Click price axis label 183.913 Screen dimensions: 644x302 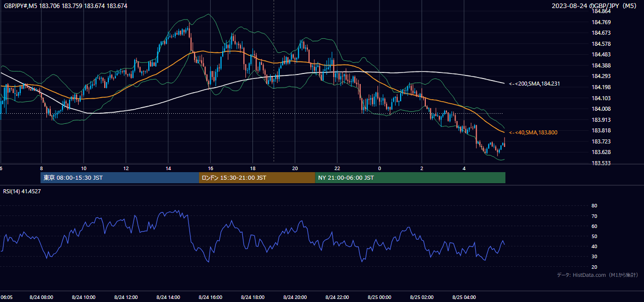(x=600, y=120)
